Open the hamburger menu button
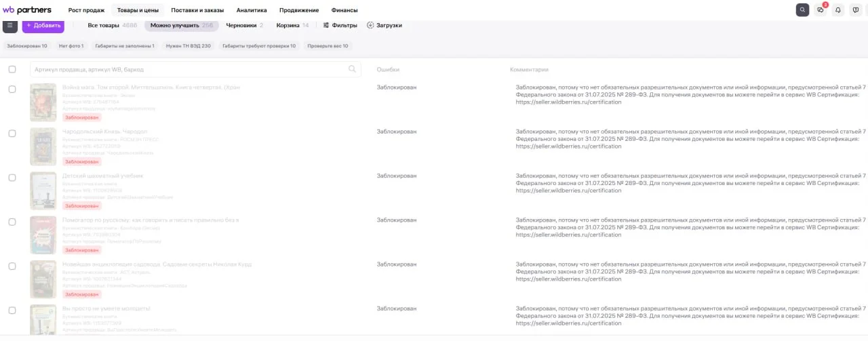The height and width of the screenshot is (341, 868). (10, 25)
